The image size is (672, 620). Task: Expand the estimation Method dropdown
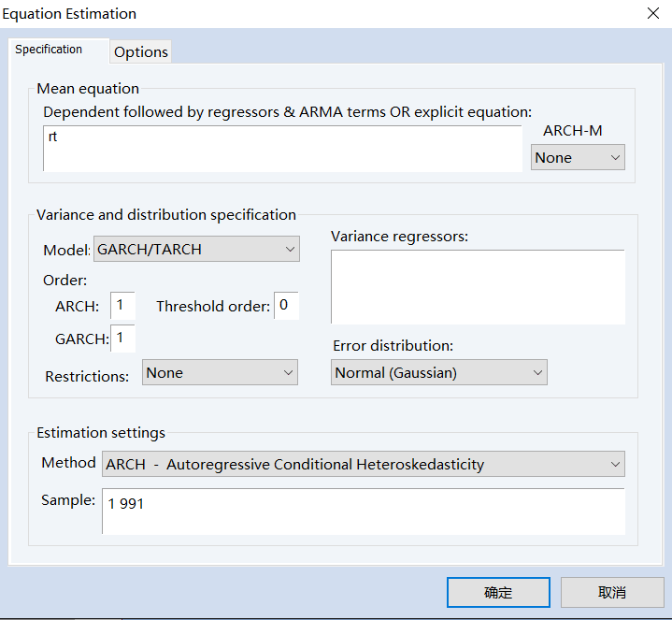pos(364,464)
